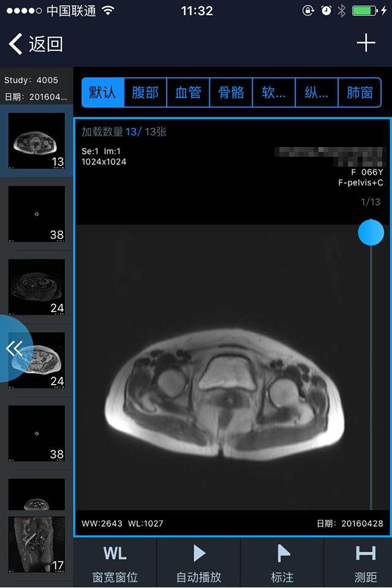The height and width of the screenshot is (588, 392).
Task: Open the WL 窗宽窗位 tool
Action: (115, 563)
